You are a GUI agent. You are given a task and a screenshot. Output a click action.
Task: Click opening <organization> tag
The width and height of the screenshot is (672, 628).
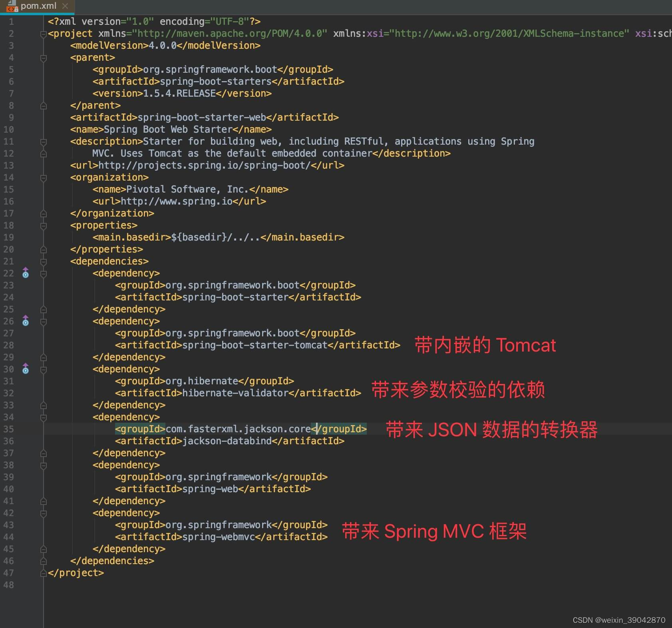[x=109, y=177]
